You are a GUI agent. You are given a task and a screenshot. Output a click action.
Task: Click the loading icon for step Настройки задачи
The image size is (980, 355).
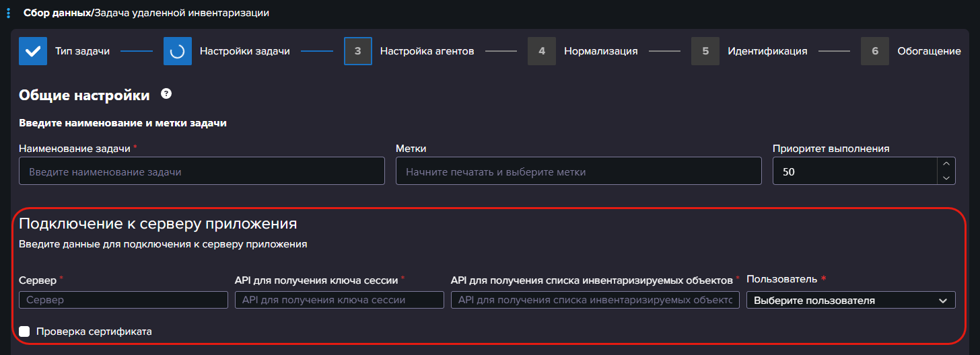(x=178, y=51)
